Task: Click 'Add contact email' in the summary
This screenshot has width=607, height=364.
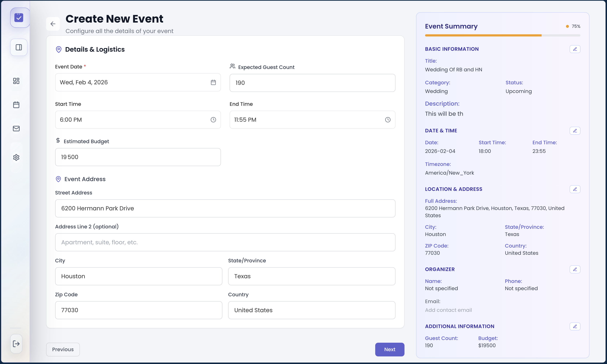Action: pyautogui.click(x=448, y=310)
